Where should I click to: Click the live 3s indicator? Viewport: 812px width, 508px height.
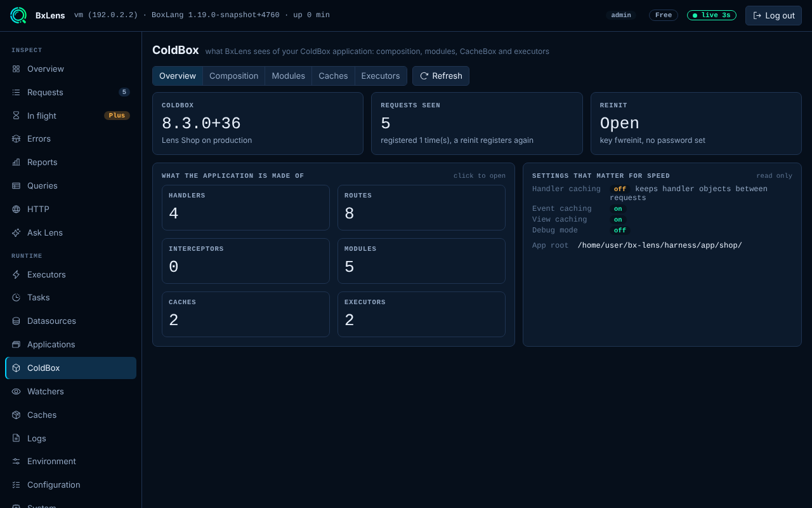tap(712, 15)
